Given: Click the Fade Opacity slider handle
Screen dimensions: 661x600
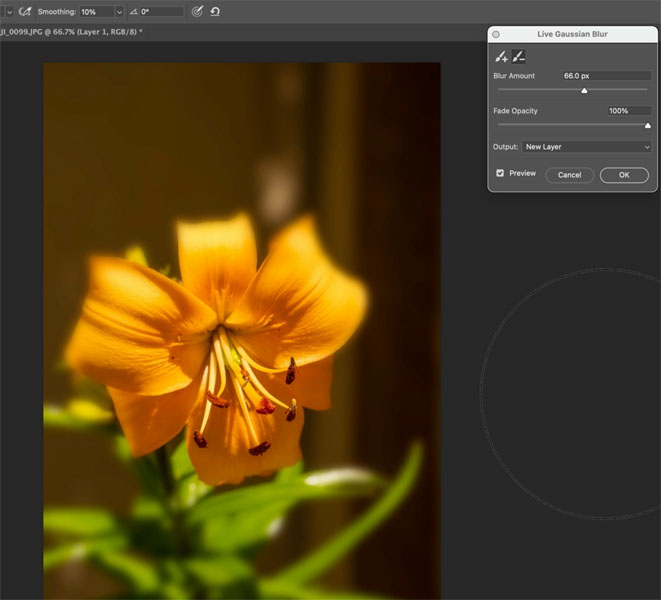Looking at the screenshot, I should [648, 126].
